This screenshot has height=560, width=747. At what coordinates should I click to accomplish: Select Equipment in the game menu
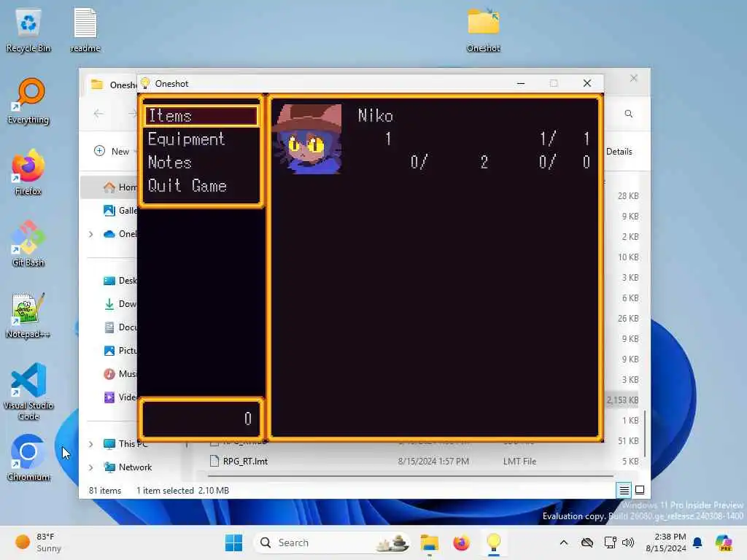pyautogui.click(x=186, y=139)
